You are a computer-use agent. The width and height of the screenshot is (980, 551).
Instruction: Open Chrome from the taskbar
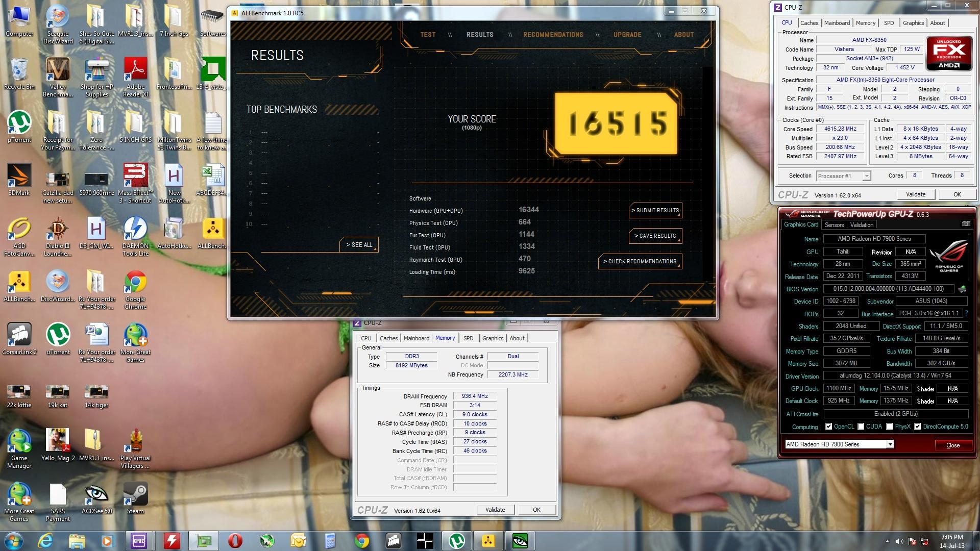click(x=362, y=540)
